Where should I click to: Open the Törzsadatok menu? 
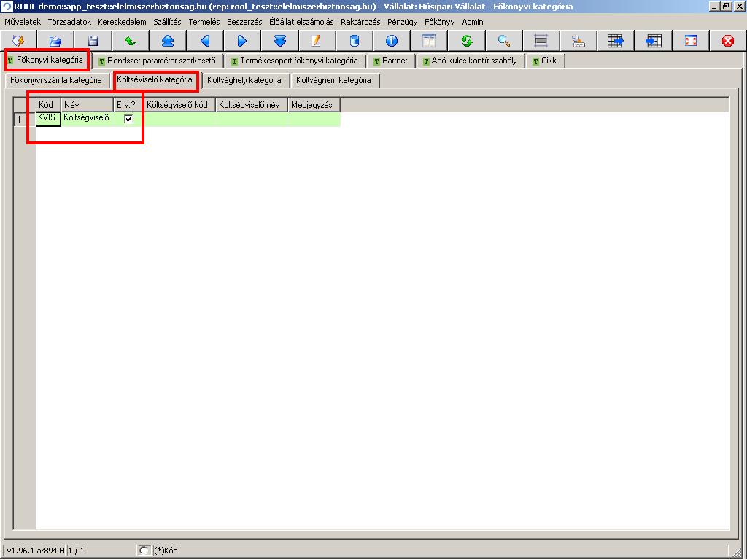click(69, 22)
